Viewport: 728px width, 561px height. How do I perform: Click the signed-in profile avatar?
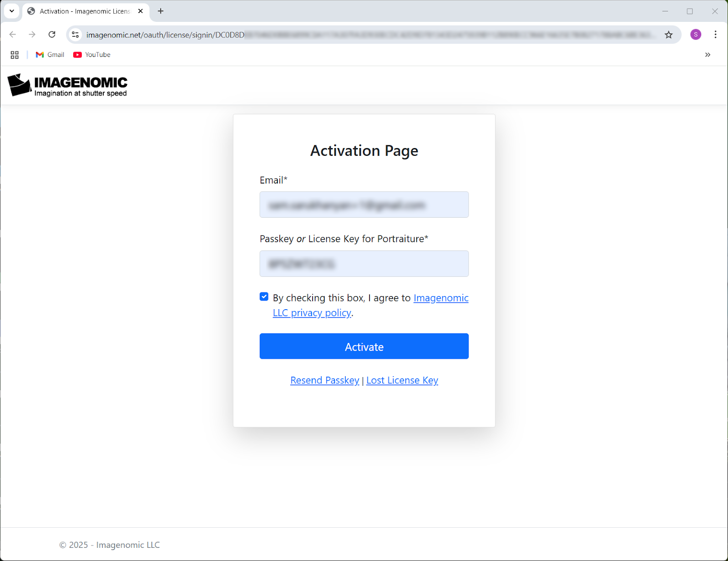tap(695, 34)
